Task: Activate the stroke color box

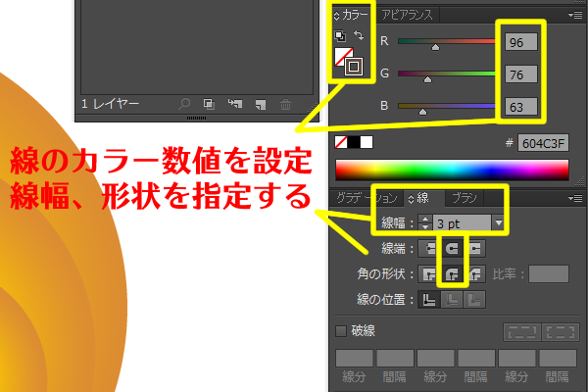Action: tap(354, 68)
